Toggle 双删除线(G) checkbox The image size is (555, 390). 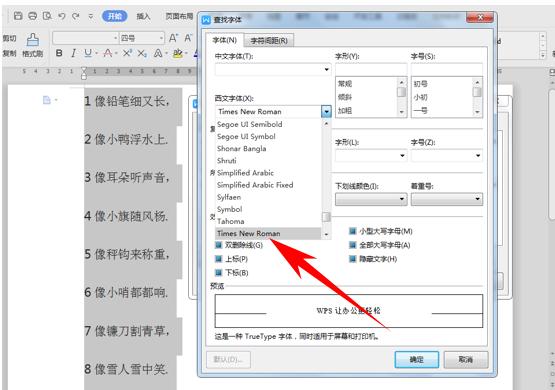point(219,245)
